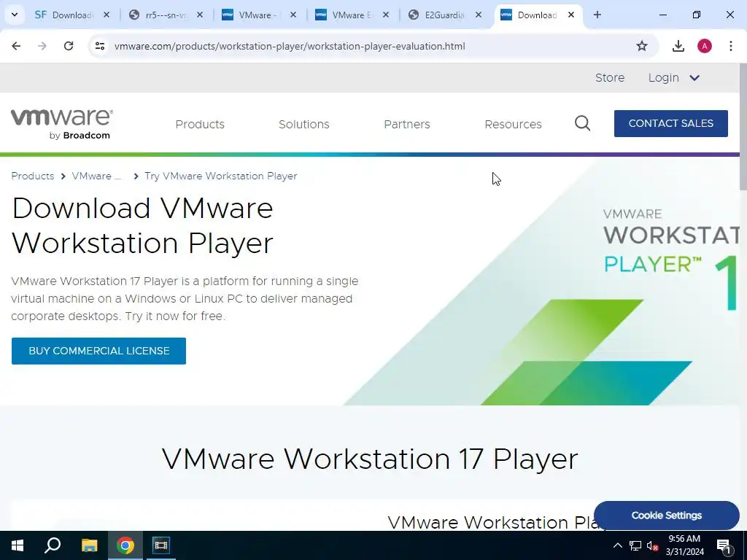Switch to the rr5---sn tab
The image size is (747, 560).
click(x=166, y=15)
